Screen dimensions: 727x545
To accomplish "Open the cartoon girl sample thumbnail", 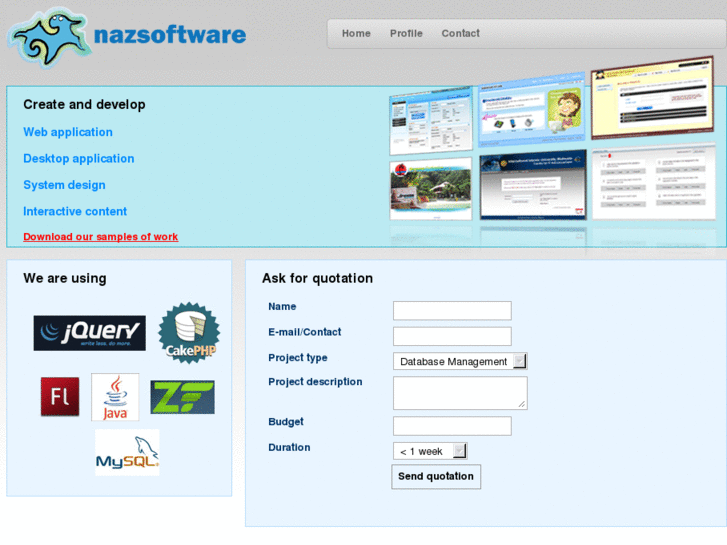I will (531, 110).
